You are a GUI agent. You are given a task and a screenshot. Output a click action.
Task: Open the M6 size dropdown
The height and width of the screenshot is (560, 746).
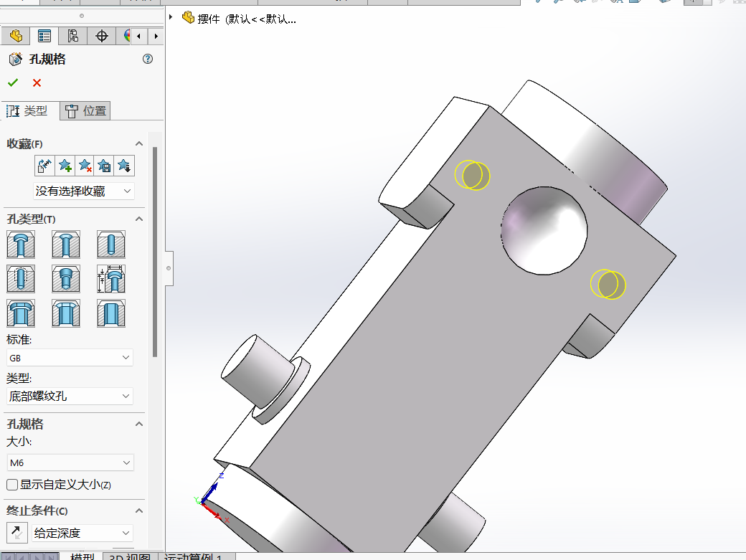click(x=70, y=462)
